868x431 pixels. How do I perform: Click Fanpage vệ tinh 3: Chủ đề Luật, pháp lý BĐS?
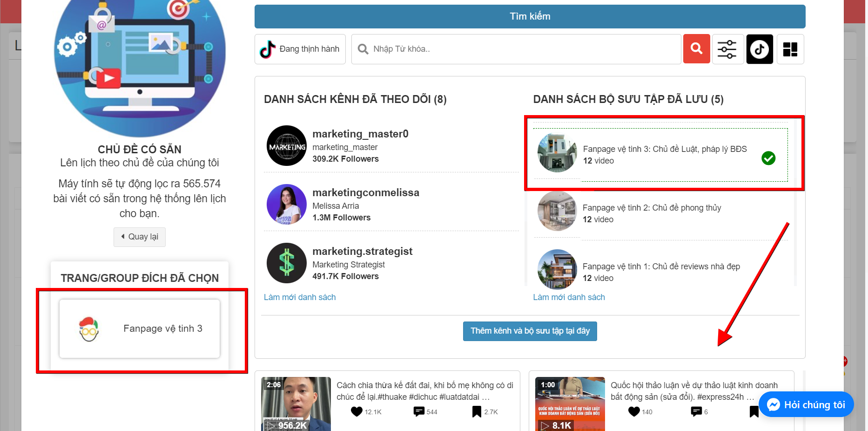point(665,149)
